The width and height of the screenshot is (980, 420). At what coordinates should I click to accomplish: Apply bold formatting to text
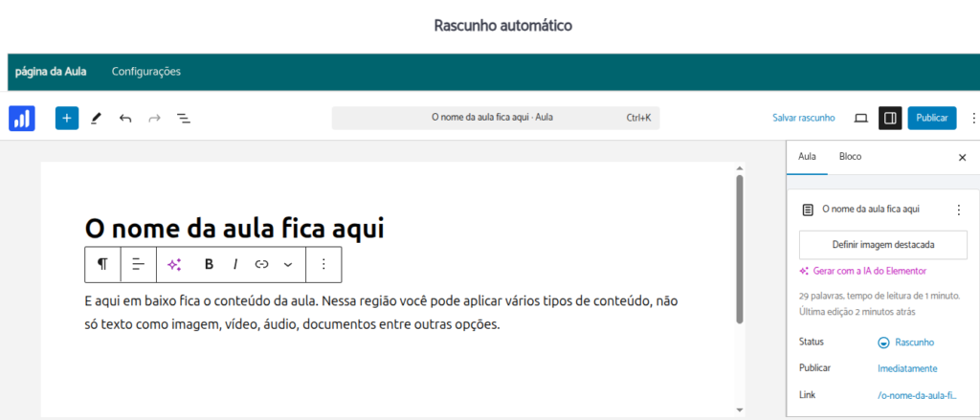coord(209,264)
